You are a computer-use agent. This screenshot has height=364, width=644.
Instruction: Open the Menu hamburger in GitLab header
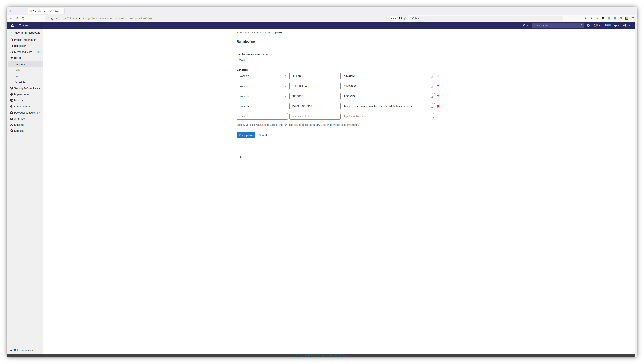point(23,26)
